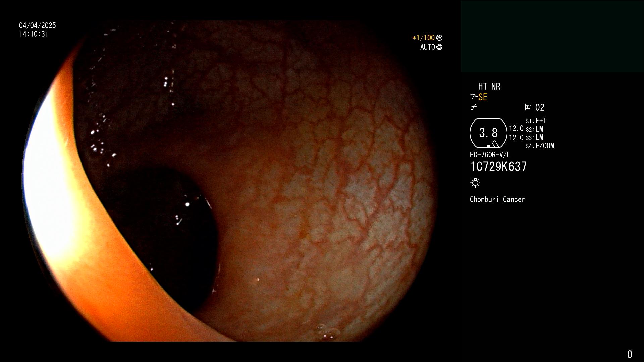Click the image counter icon beside 02

click(x=529, y=107)
